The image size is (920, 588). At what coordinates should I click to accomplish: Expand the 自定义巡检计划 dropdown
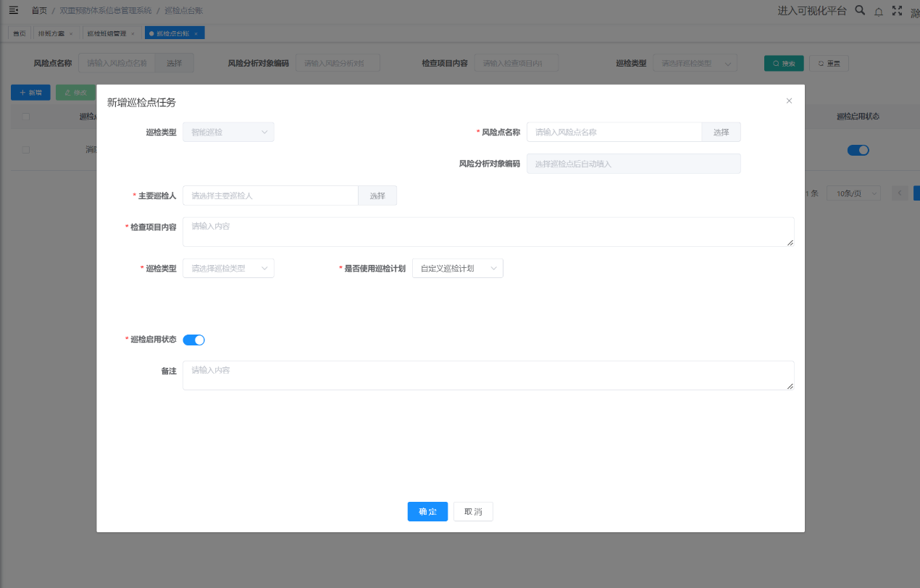pos(457,269)
